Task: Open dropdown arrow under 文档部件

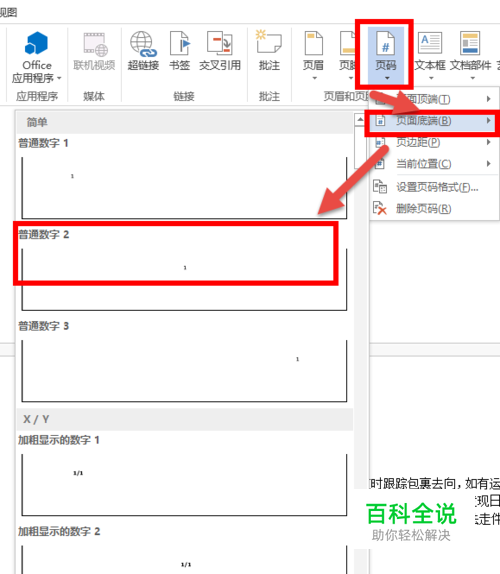Action: (x=473, y=78)
